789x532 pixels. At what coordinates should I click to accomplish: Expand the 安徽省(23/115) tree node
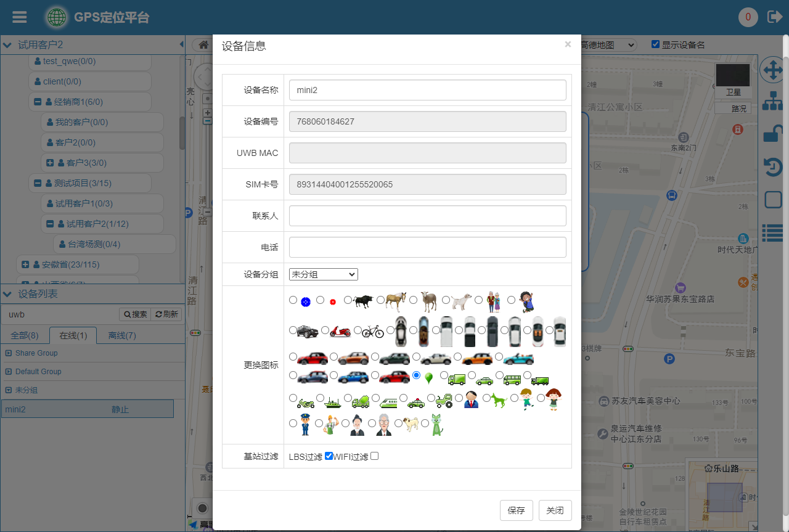click(25, 264)
